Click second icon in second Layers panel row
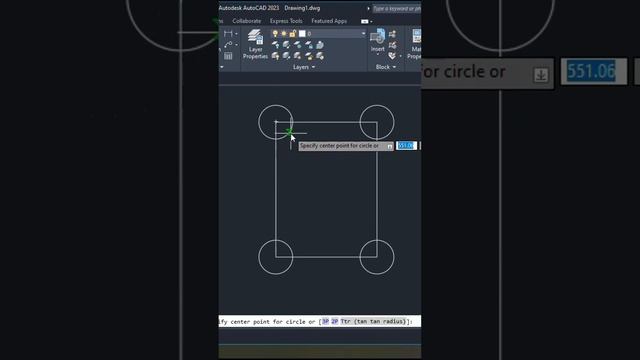Screen dimensions: 640x360 point(287,45)
